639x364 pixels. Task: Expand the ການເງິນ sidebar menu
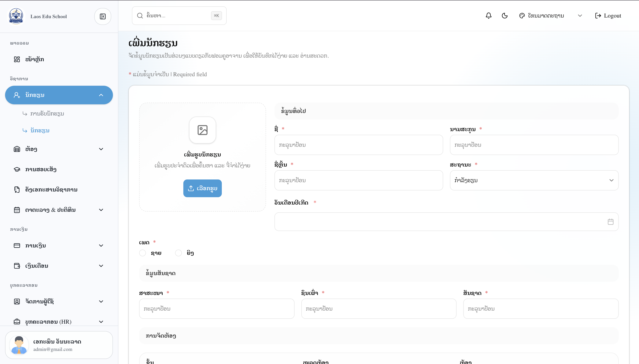click(x=59, y=246)
